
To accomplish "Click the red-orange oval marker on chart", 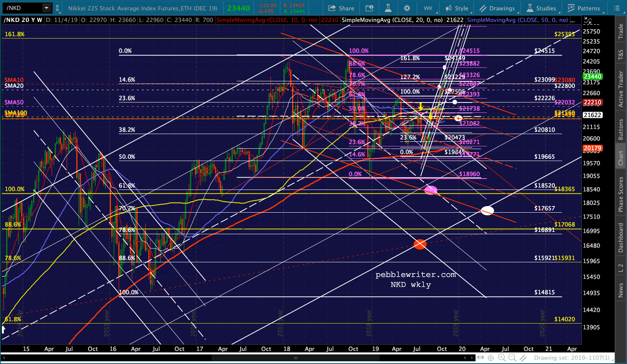I will pyautogui.click(x=420, y=244).
